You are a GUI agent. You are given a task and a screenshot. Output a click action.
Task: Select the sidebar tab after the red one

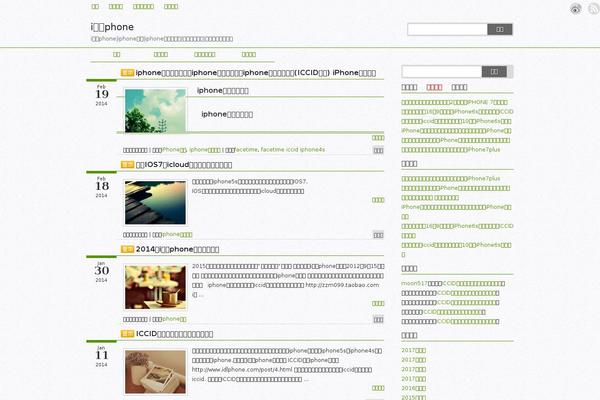459,87
